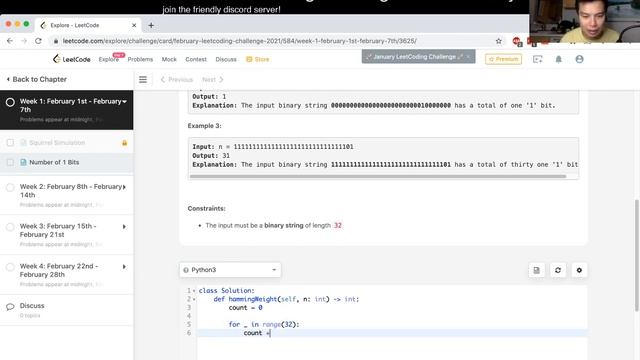
Task: Reset code with the refresh icon
Action: [558, 270]
